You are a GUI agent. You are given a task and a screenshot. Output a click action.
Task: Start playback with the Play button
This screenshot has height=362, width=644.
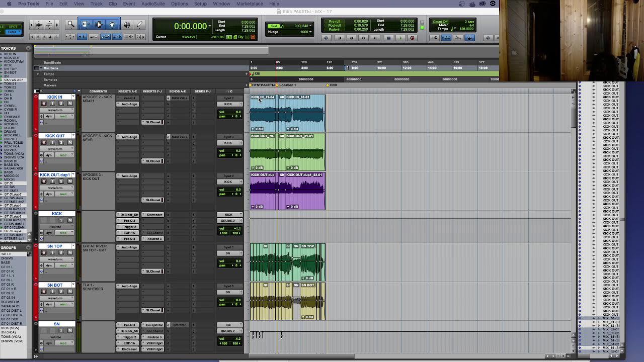click(x=400, y=38)
